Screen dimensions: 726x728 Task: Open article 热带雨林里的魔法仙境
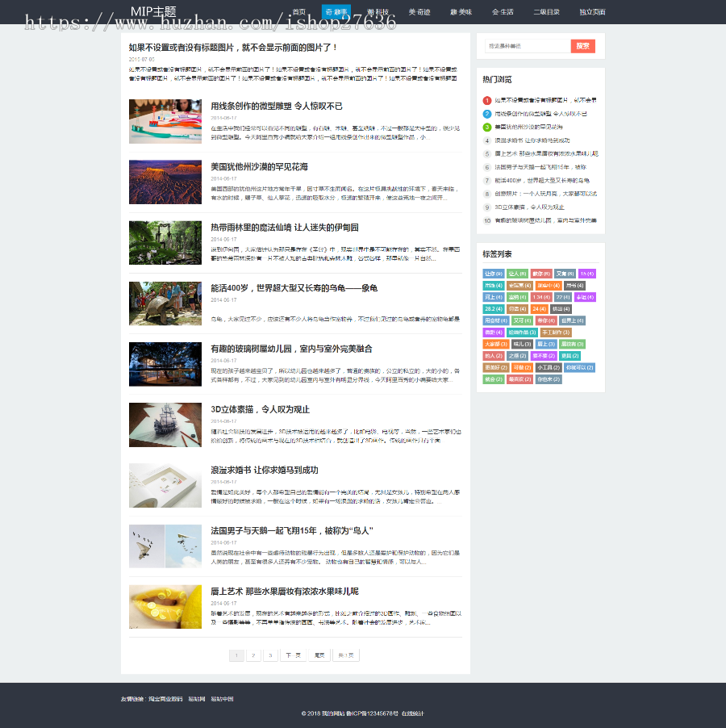point(285,228)
